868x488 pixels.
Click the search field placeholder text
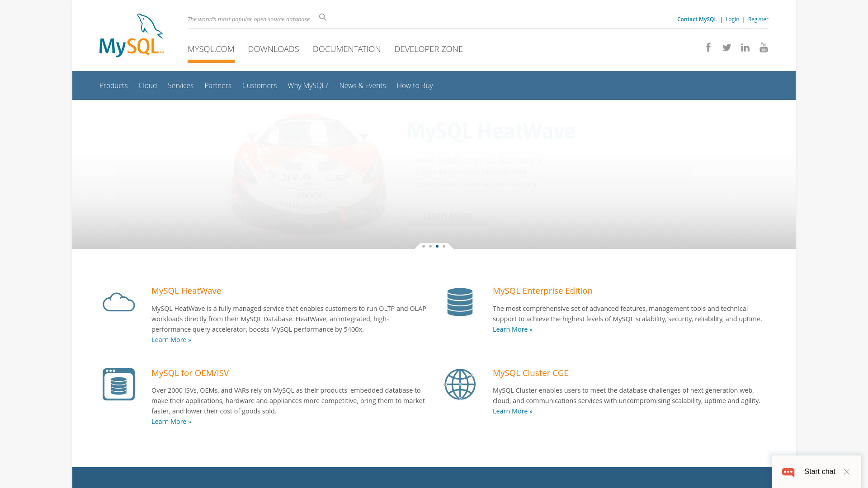(x=249, y=19)
